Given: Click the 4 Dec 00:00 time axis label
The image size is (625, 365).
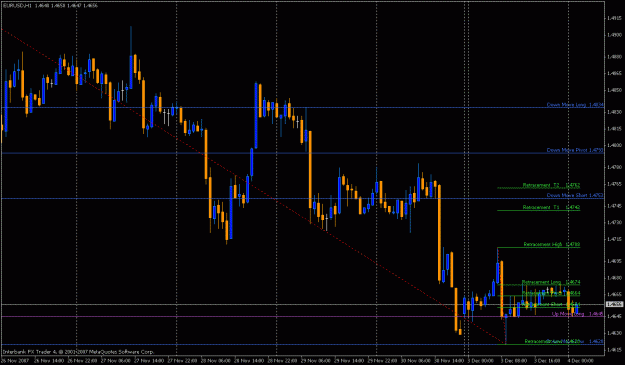Looking at the screenshot, I should [x=580, y=361].
